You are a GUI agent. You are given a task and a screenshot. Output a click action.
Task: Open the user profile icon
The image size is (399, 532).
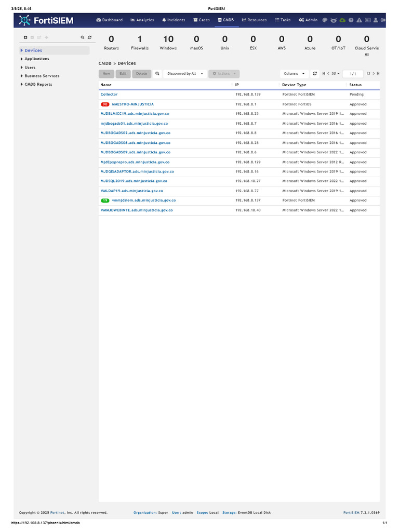(376, 20)
